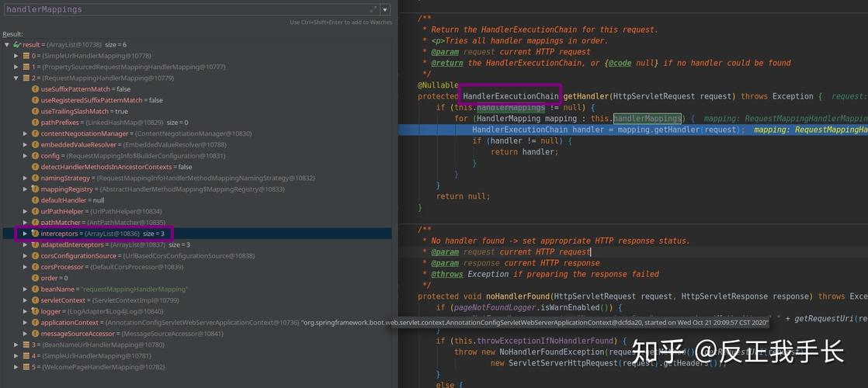
Task: Open the expression history dropdown arrow
Action: (385, 9)
